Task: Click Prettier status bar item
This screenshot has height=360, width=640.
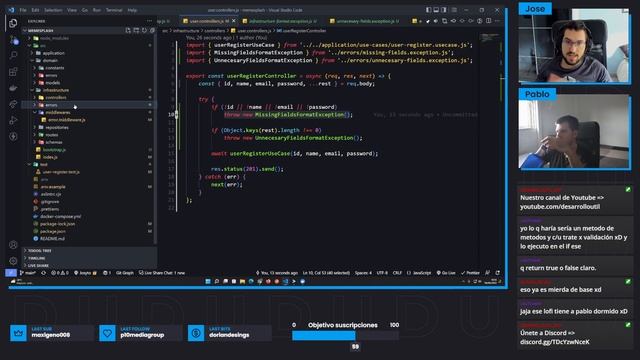Action: (x=470, y=273)
